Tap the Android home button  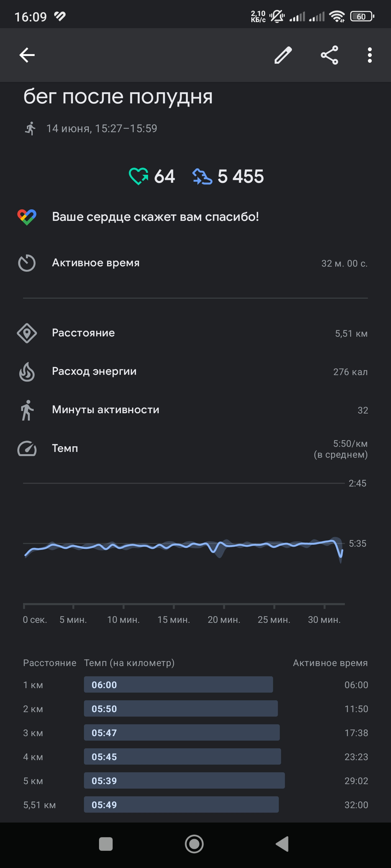194,844
